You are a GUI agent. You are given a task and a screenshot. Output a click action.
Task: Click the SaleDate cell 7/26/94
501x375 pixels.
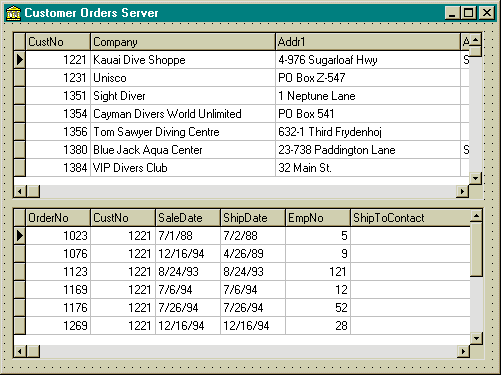coord(188,308)
